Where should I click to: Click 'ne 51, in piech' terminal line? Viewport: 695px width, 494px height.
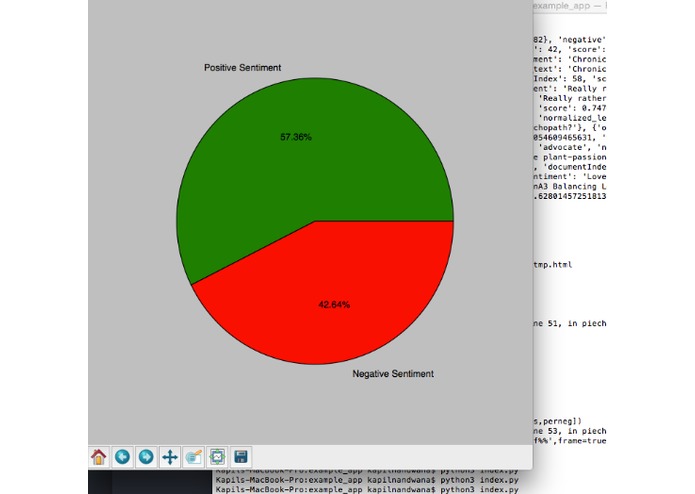point(570,323)
